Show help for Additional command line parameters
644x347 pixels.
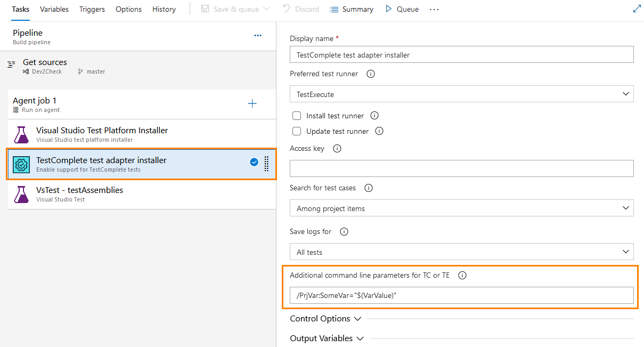462,276
